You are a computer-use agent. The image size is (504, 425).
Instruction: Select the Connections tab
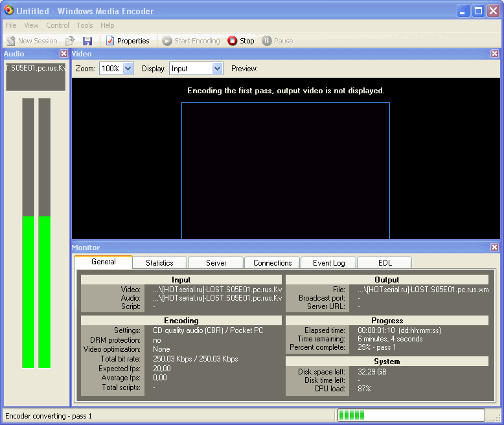pos(272,263)
